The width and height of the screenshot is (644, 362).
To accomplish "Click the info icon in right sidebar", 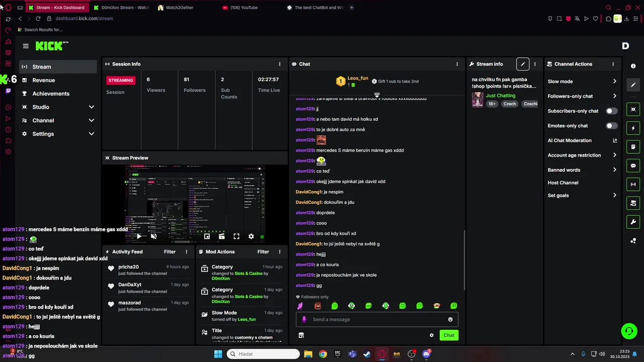I will [x=633, y=66].
